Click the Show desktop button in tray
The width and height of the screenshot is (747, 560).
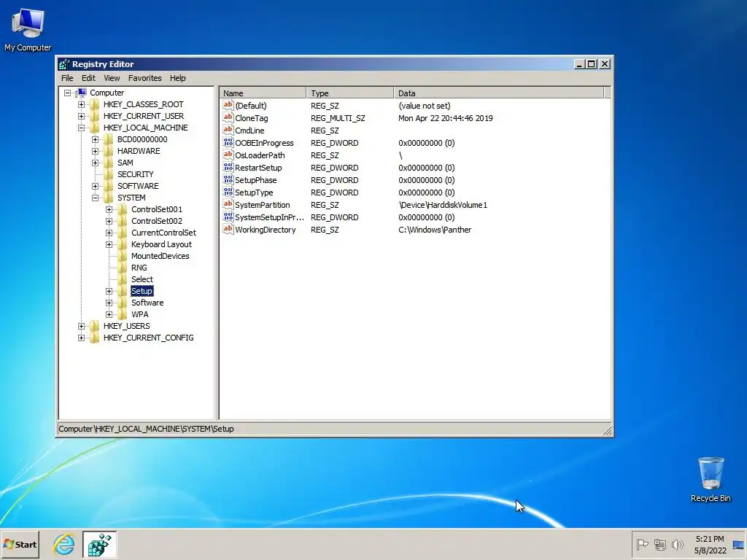pos(738,545)
